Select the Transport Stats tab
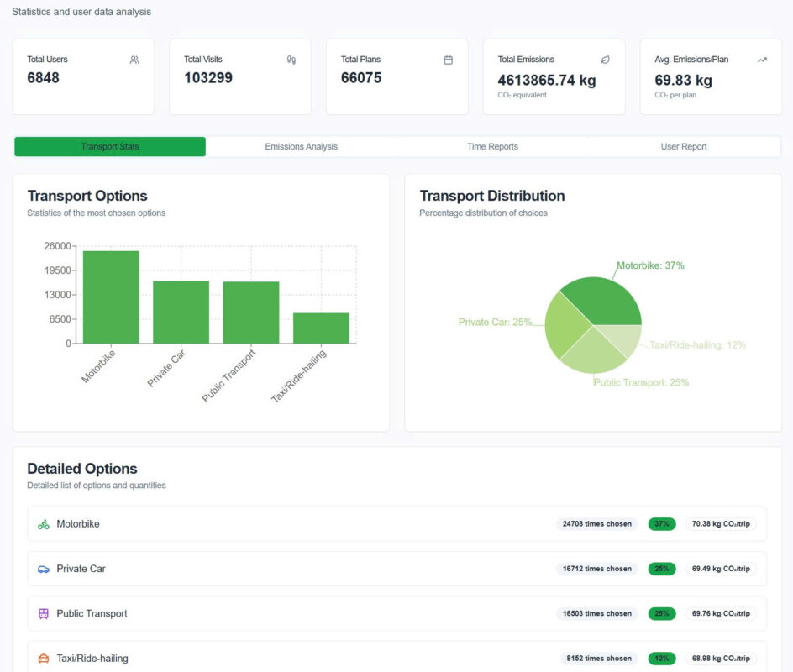The height and width of the screenshot is (672, 793). point(110,147)
